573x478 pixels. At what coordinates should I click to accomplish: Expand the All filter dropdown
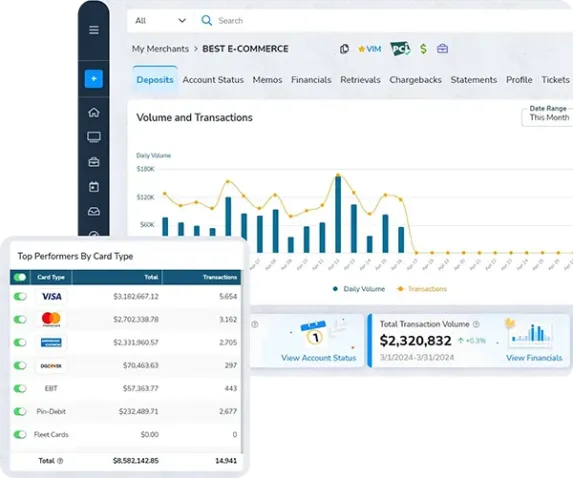click(160, 20)
